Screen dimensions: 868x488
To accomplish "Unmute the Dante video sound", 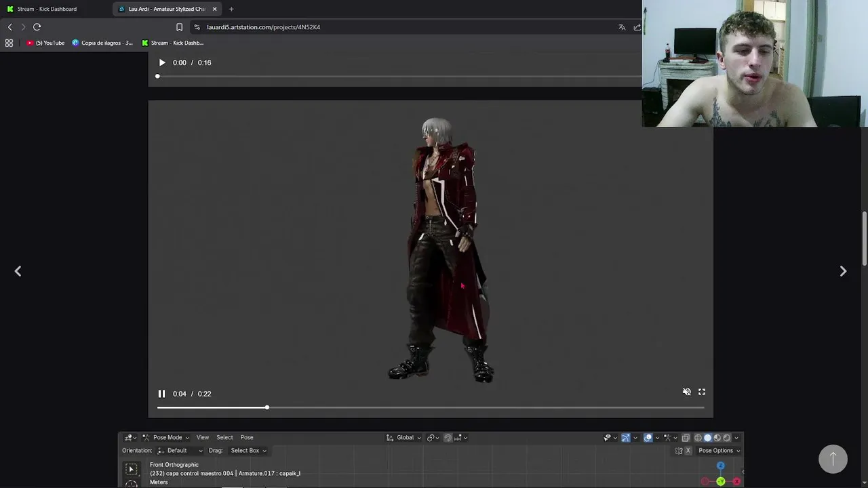I will coord(686,392).
